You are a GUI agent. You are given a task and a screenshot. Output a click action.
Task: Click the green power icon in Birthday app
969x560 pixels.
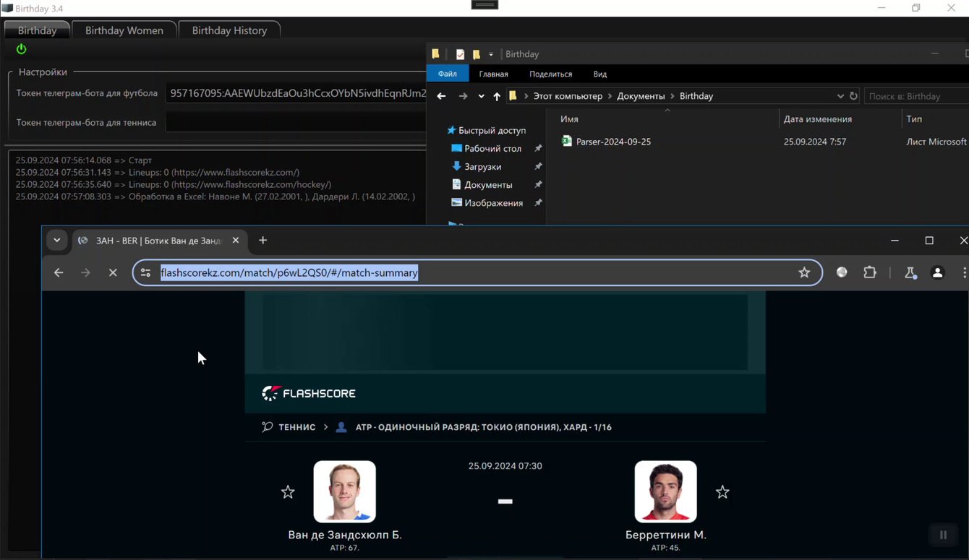[x=21, y=49]
